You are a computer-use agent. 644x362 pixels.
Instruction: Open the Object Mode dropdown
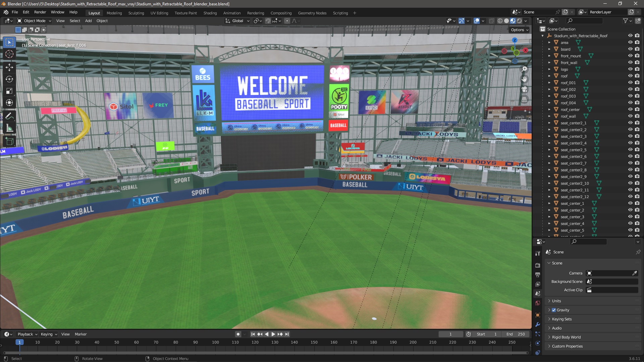click(x=34, y=21)
